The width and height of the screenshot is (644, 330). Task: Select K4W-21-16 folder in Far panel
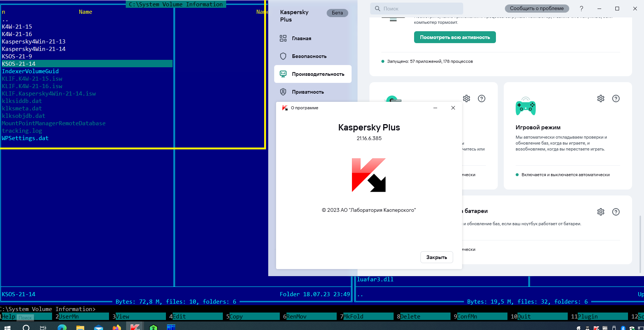coord(17,34)
